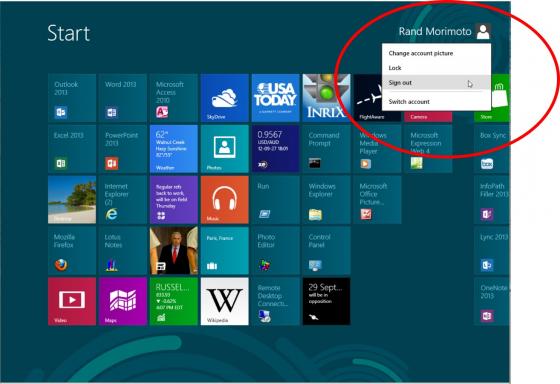Open the USD/AUD 0.9567 currency tile

[275, 149]
